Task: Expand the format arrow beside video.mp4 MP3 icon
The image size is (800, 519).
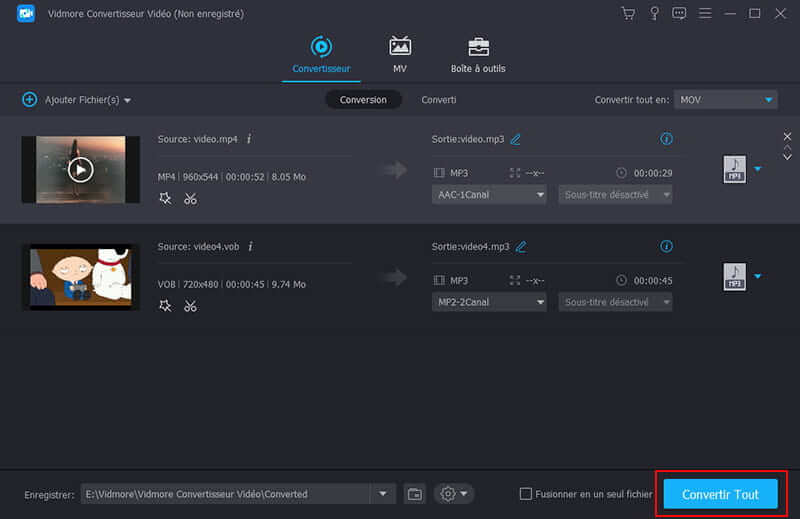Action: pos(758,169)
